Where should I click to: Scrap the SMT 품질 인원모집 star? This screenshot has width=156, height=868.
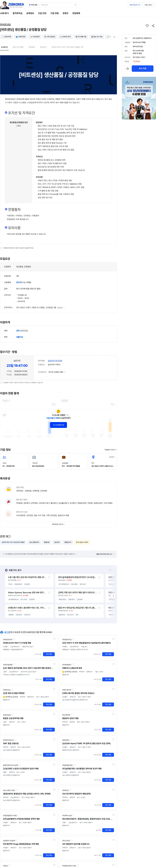click(x=54, y=739)
